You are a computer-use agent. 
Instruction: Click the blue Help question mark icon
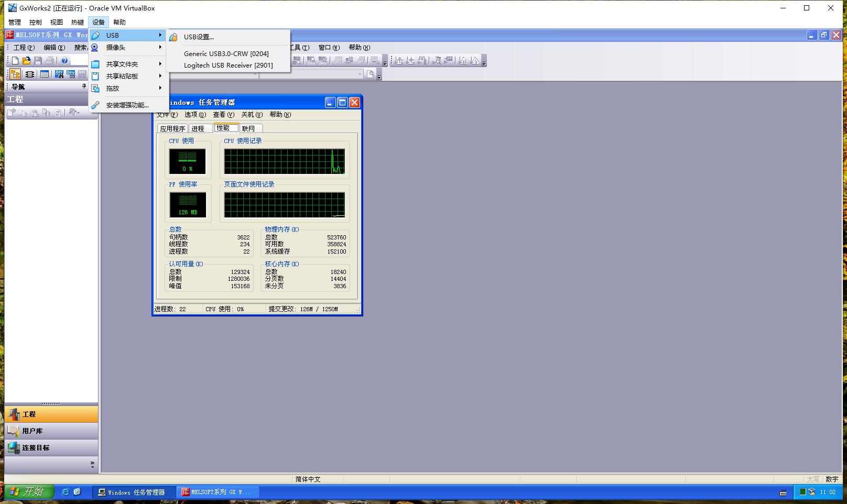[x=64, y=61]
